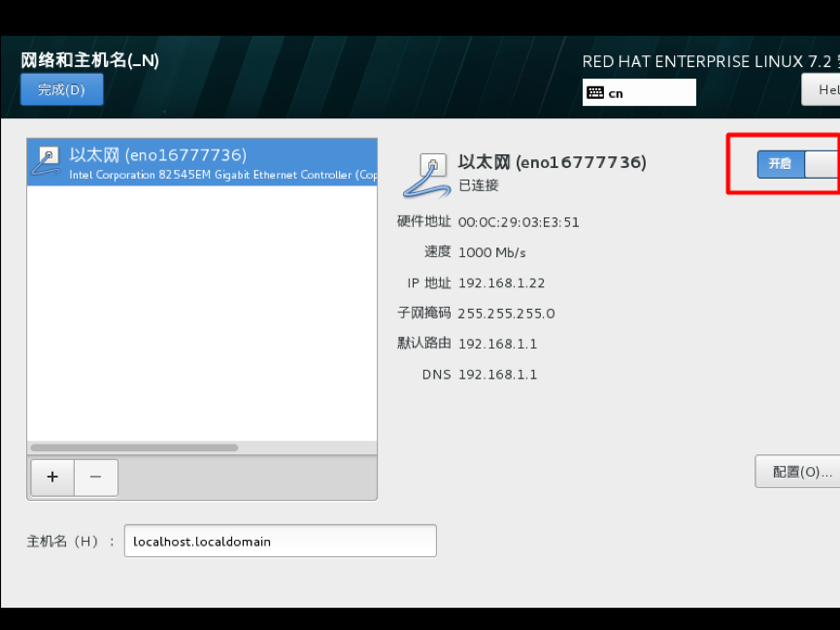
Task: Remove the selected device with minus button
Action: (96, 477)
